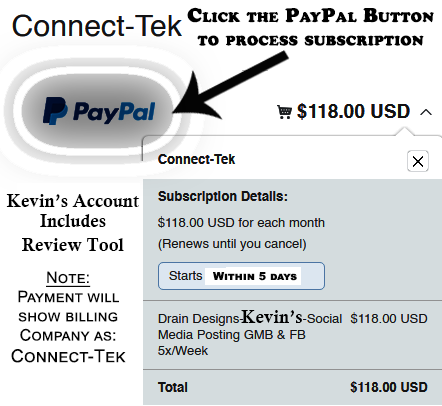Click the Total label
The height and width of the screenshot is (406, 442).
click(x=173, y=387)
